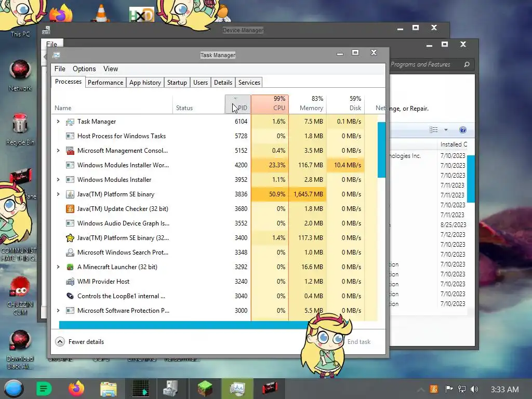
Task: Click the Task Manager process icon
Action: tap(70, 122)
